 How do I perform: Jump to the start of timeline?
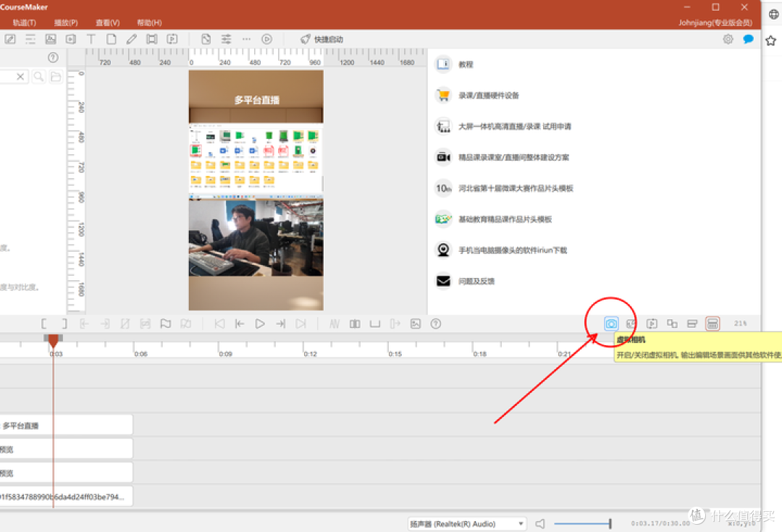(x=219, y=324)
